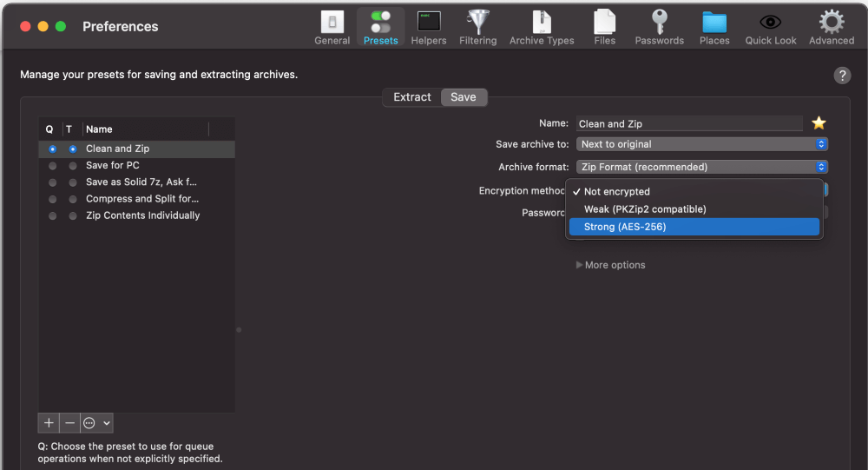Viewport: 868px width, 470px height.
Task: Set Zip Contents Individually as T preset
Action: [73, 215]
